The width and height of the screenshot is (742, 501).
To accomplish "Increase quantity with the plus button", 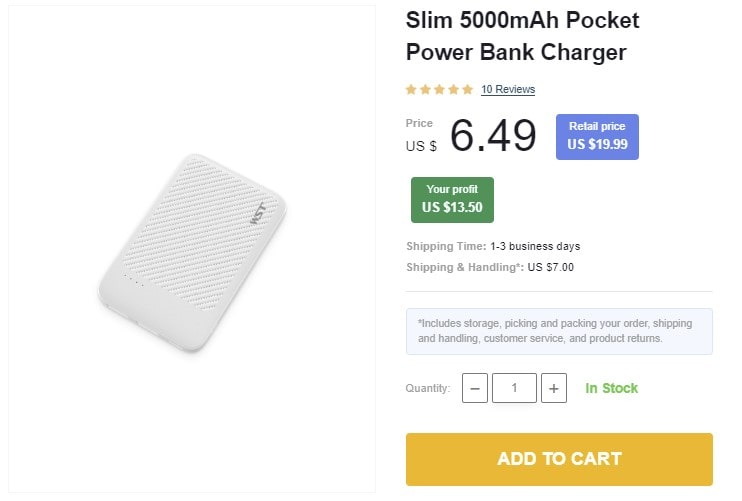I will pyautogui.click(x=554, y=388).
